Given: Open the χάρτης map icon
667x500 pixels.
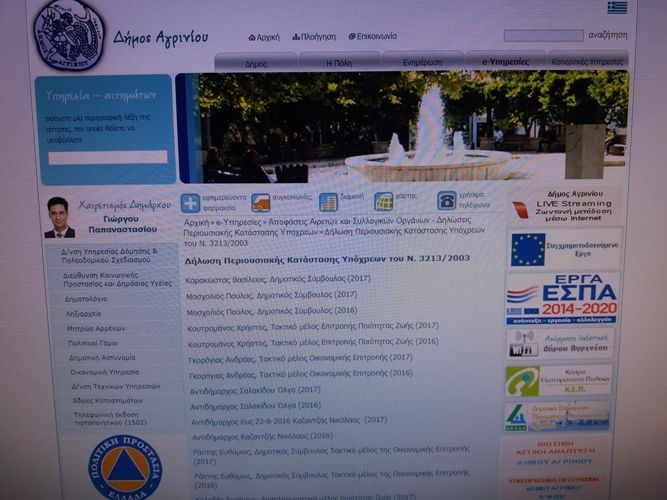Looking at the screenshot, I should (x=383, y=202).
